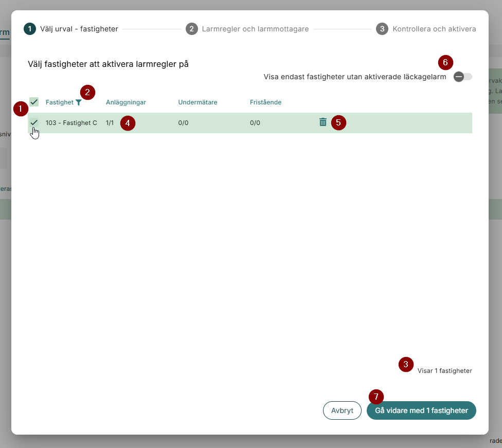Select the 103 - Fastighet C row name

(x=71, y=123)
